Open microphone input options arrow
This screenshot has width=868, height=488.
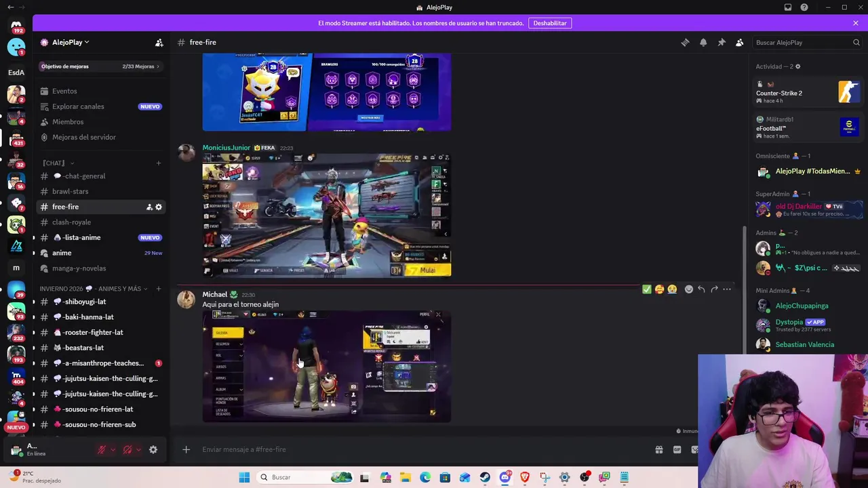tap(113, 449)
